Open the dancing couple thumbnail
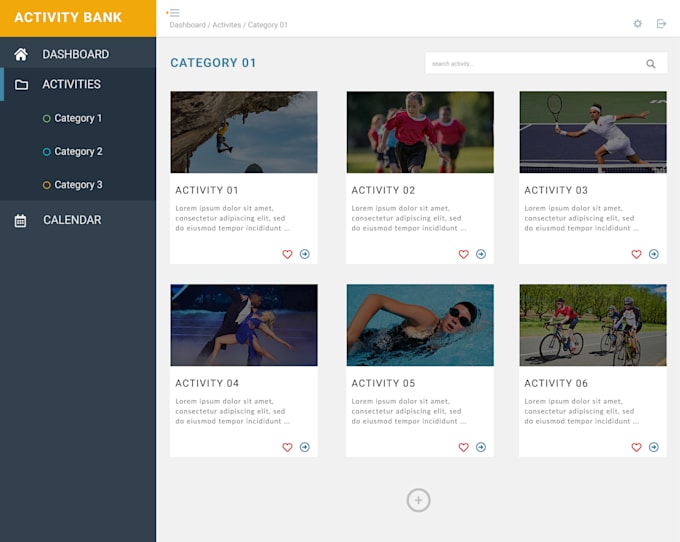The width and height of the screenshot is (680, 542). click(x=244, y=325)
